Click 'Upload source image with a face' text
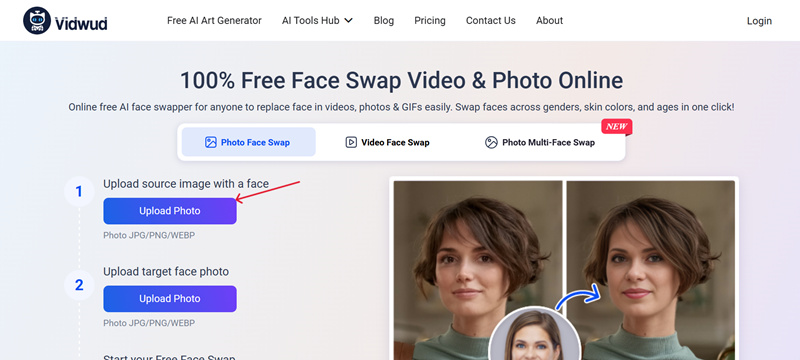 pos(186,184)
